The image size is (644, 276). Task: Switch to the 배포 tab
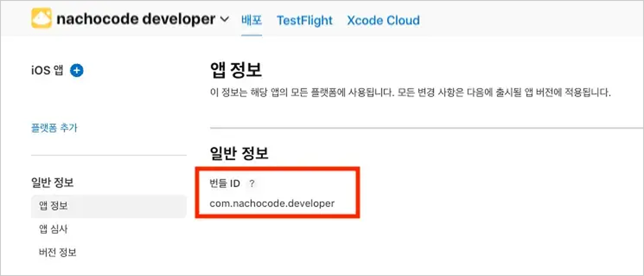point(252,20)
